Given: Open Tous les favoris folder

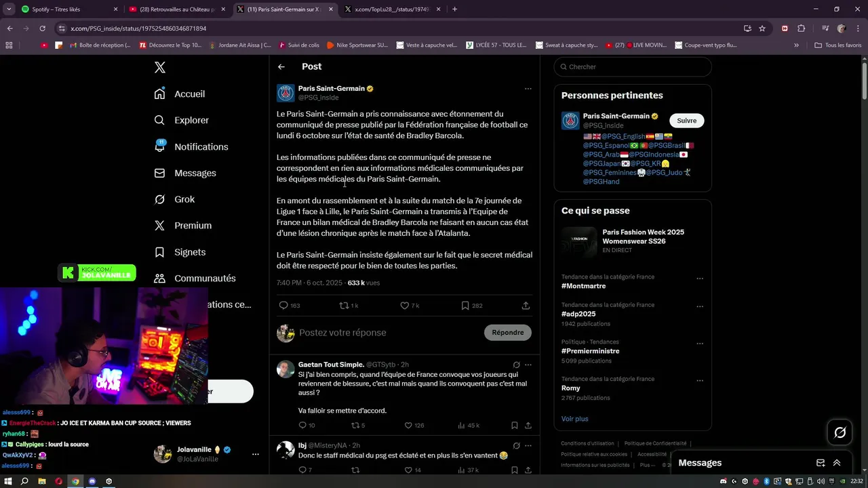Looking at the screenshot, I should pyautogui.click(x=838, y=45).
